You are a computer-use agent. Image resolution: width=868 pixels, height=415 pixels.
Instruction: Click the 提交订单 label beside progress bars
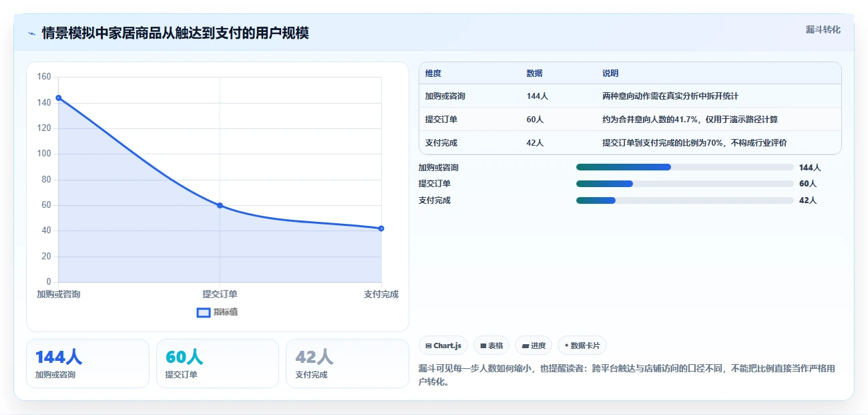[x=435, y=184]
